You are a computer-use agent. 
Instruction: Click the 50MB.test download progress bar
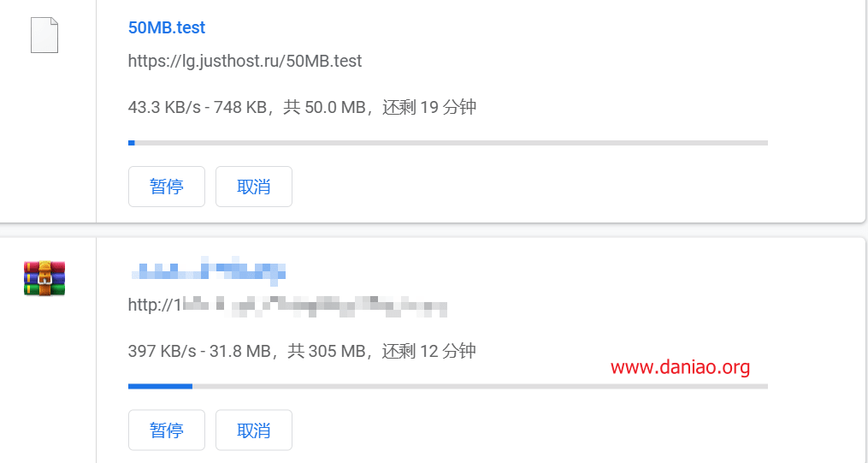448,143
